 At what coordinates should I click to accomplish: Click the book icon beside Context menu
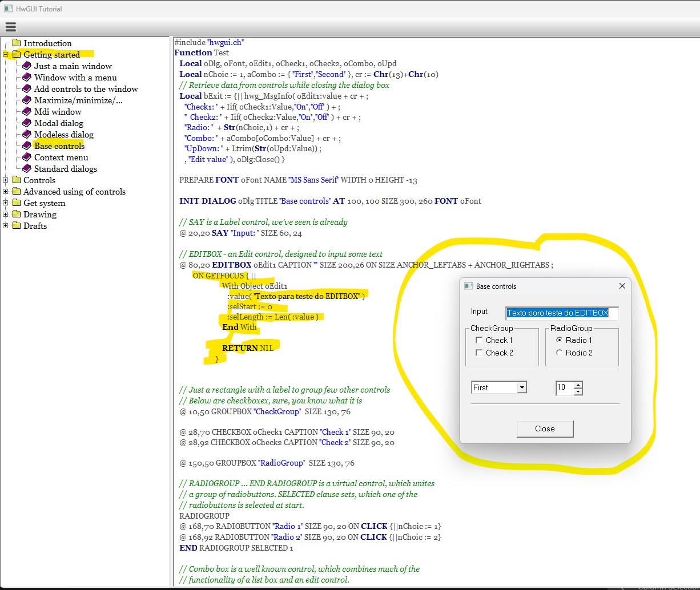[x=27, y=157]
